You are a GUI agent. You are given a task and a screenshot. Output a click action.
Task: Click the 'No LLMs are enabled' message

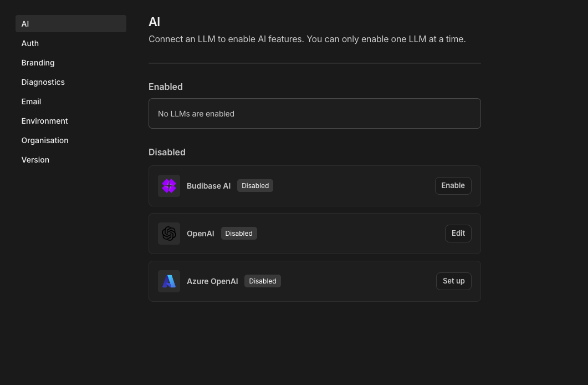coord(196,114)
